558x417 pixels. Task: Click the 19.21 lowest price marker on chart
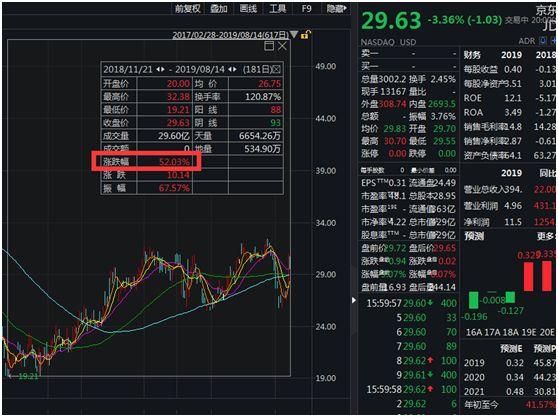point(28,376)
